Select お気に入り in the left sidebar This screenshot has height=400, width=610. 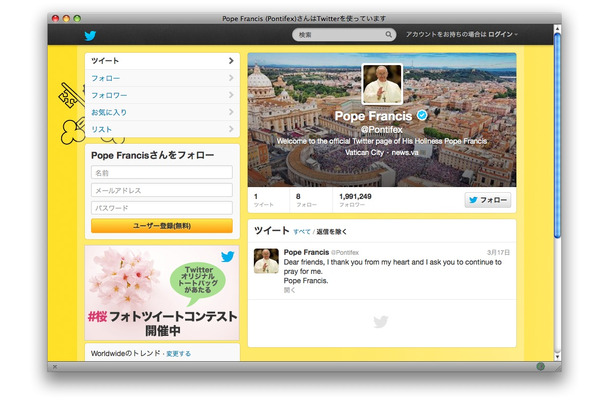[x=110, y=112]
